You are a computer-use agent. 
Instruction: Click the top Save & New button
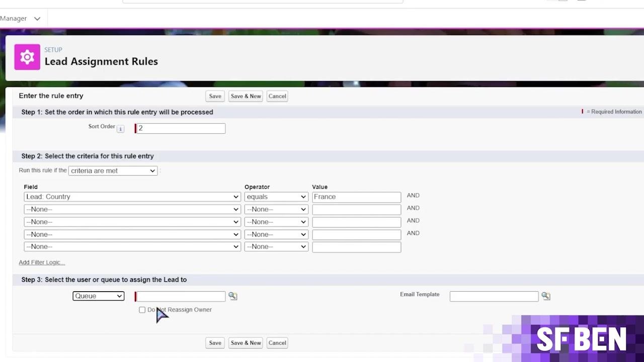tap(246, 96)
